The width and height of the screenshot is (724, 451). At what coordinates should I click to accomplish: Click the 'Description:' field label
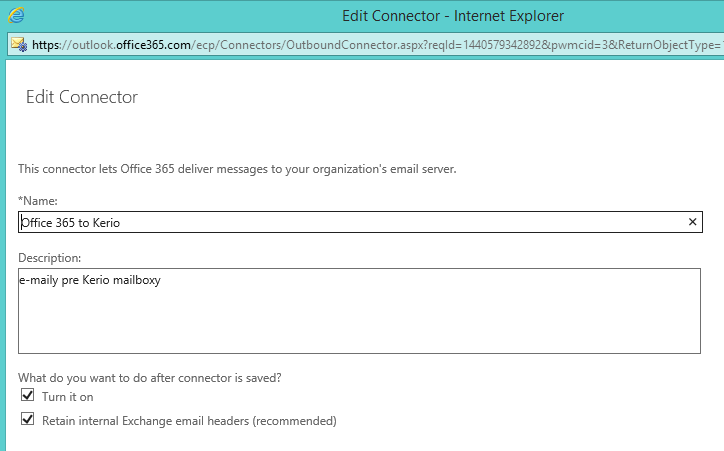tap(50, 258)
